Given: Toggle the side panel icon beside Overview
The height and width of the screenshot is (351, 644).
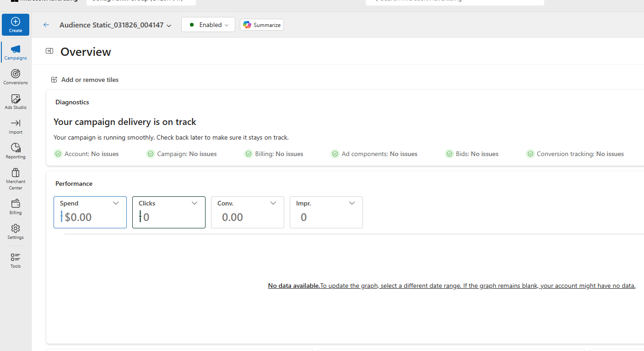Looking at the screenshot, I should pyautogui.click(x=49, y=51).
